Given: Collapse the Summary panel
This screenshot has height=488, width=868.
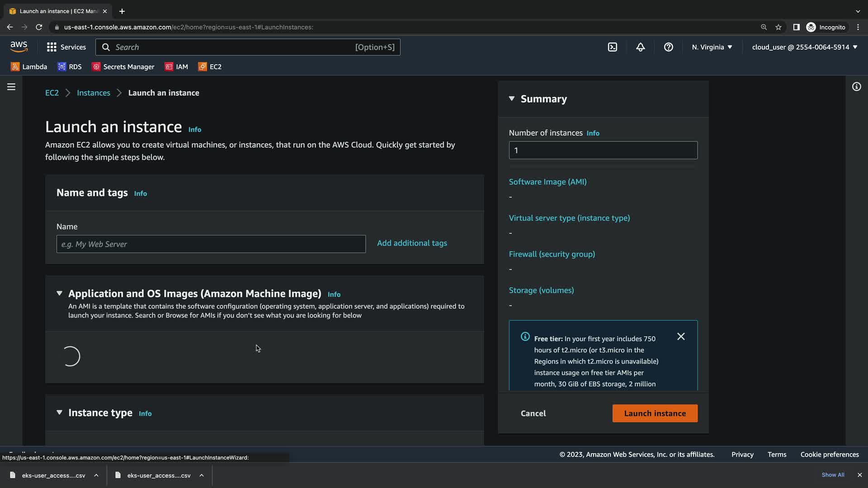Looking at the screenshot, I should coord(512,99).
